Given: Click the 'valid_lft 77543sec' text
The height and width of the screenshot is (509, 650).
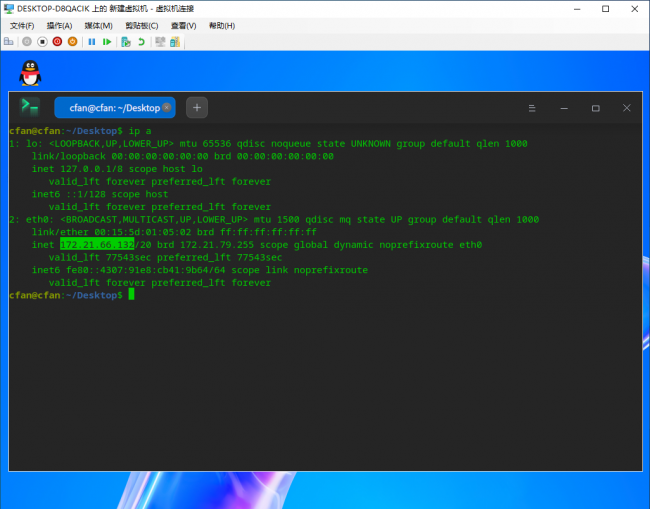Looking at the screenshot, I should point(100,257).
